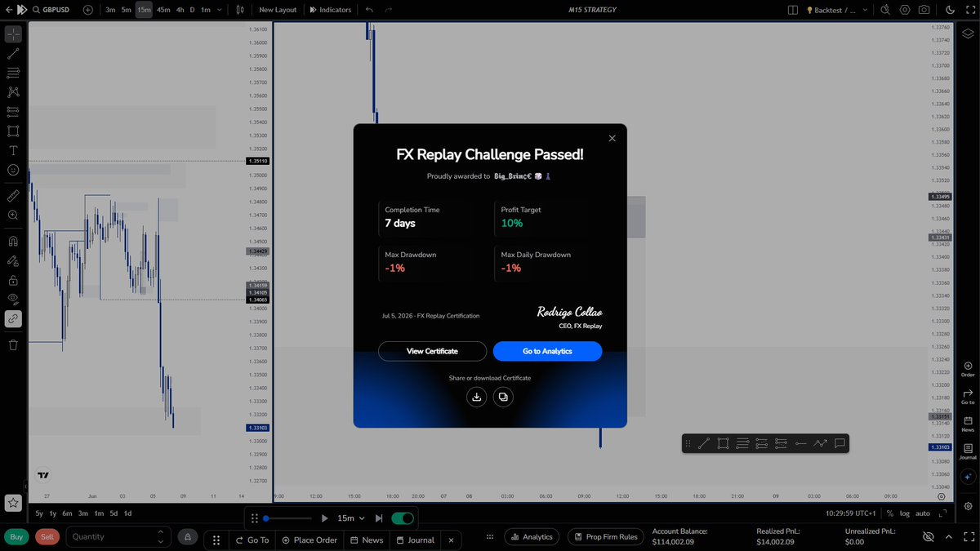Screen dimensions: 980x551
Task: Switch to the 45m timeframe
Action: [x=163, y=10]
